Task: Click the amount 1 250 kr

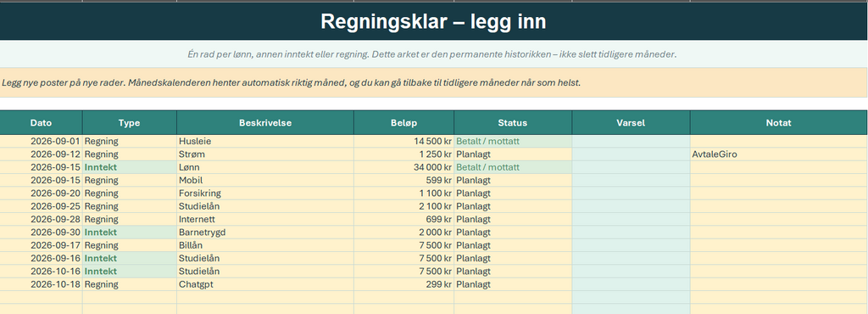Action: click(404, 154)
